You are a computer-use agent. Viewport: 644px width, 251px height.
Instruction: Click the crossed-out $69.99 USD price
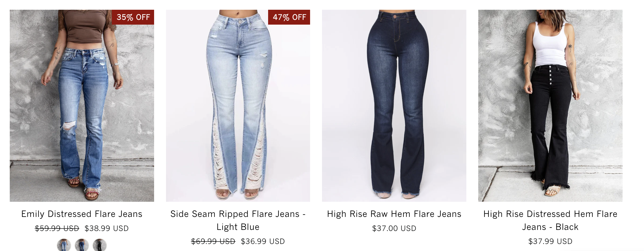point(213,242)
